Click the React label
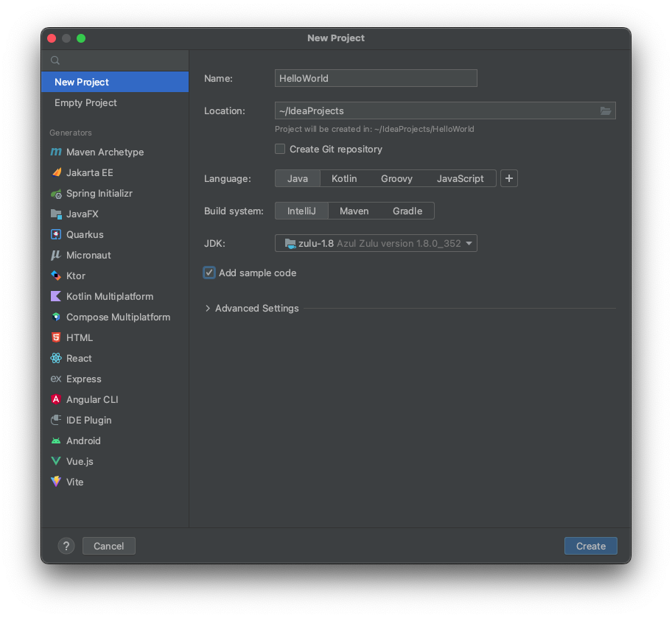The image size is (672, 618). pyautogui.click(x=79, y=358)
